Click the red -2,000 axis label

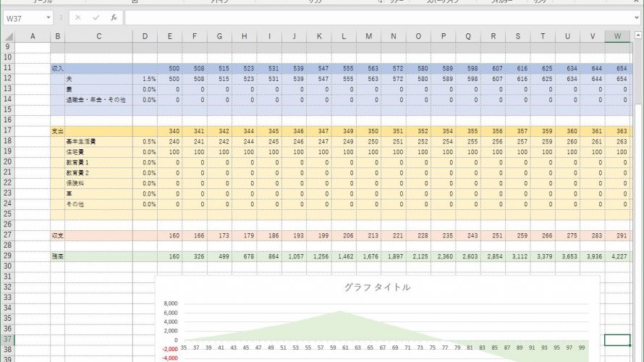click(170, 349)
